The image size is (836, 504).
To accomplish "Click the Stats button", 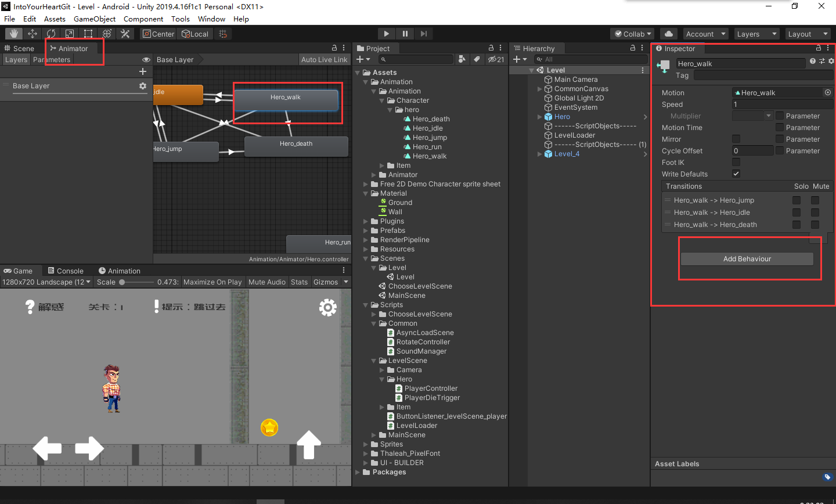I will pyautogui.click(x=300, y=282).
